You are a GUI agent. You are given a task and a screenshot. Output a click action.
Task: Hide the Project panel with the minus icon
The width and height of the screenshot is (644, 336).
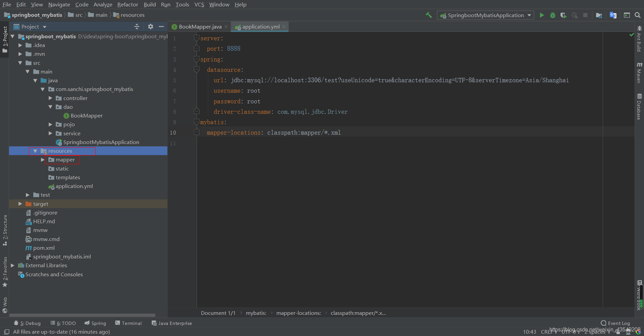tap(161, 27)
